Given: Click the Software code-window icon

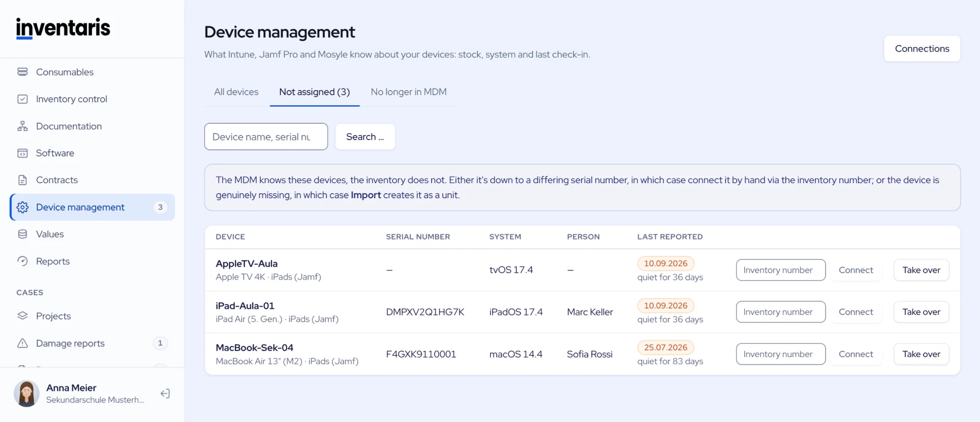Looking at the screenshot, I should point(22,153).
